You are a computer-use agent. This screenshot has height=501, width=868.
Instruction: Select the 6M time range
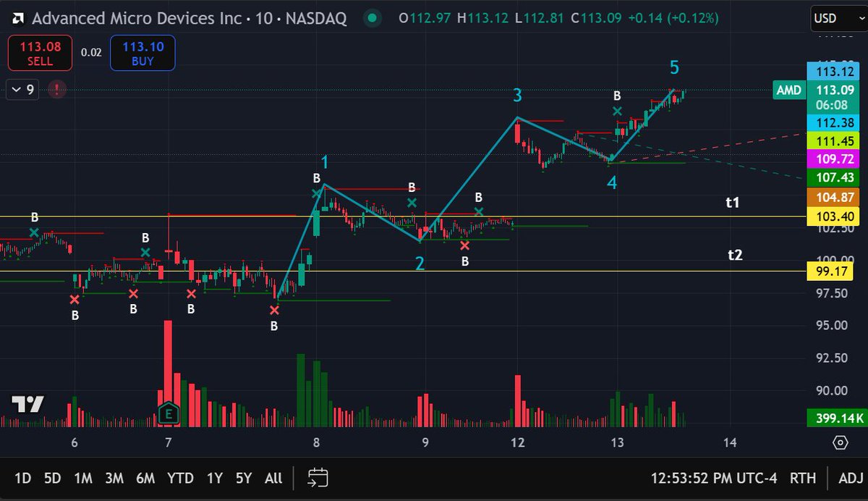tap(145, 478)
